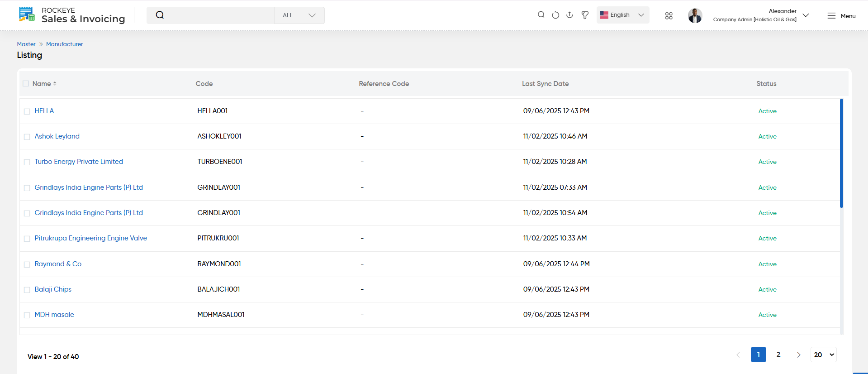The height and width of the screenshot is (374, 868).
Task: Click the Last Sync Date header
Action: point(545,84)
